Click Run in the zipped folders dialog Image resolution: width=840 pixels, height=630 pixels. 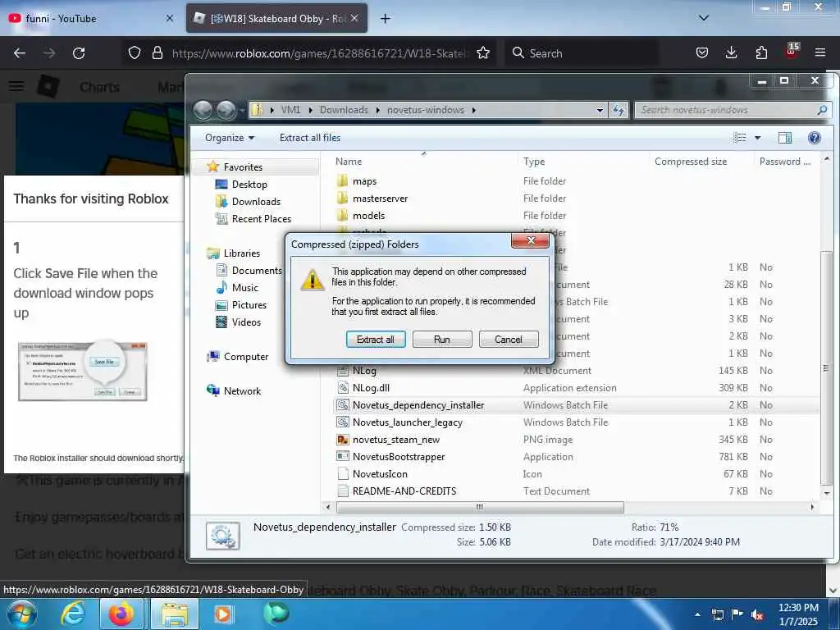pos(442,339)
